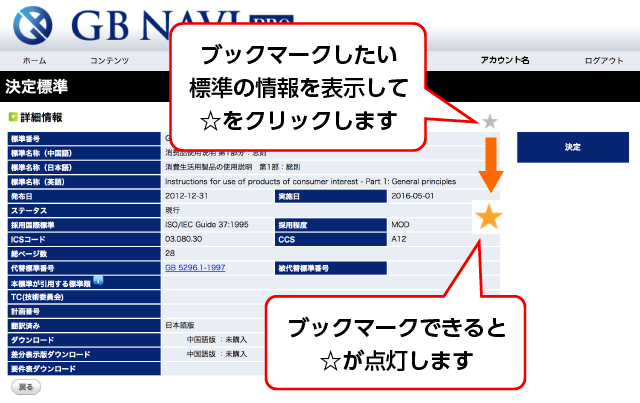Open the GB 5296.1-1997 standard link
This screenshot has height=403, width=640.
click(195, 267)
